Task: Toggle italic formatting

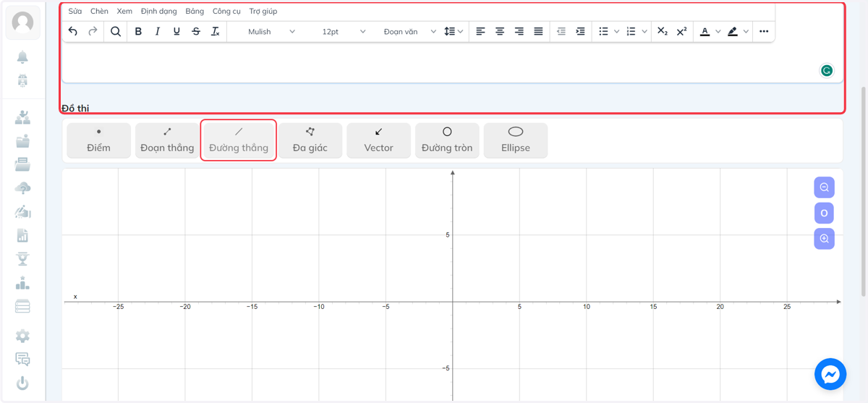Action: coord(158,31)
